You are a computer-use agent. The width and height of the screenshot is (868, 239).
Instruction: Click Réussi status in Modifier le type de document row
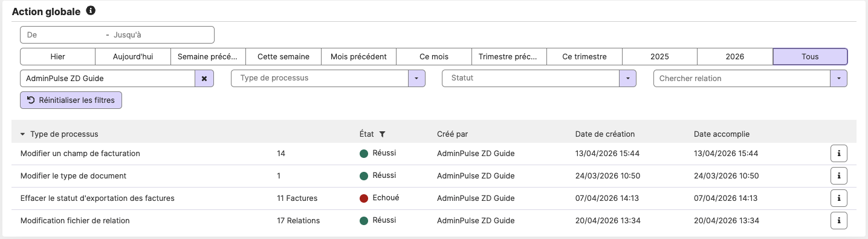pos(378,175)
